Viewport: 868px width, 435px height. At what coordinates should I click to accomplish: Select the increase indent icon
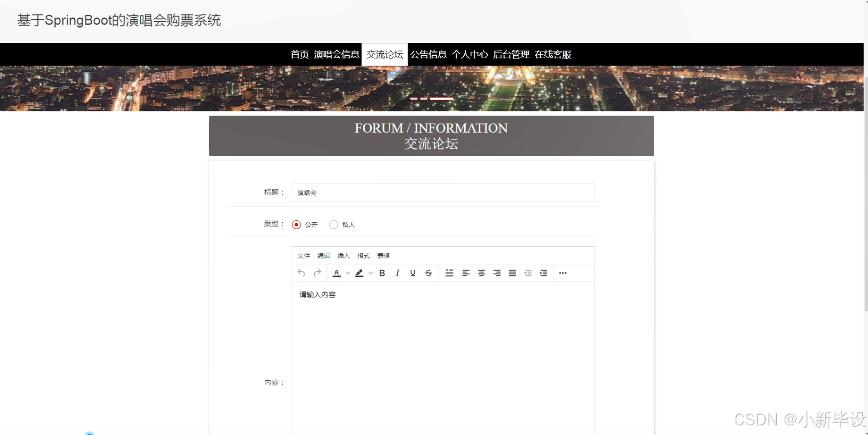click(x=543, y=273)
